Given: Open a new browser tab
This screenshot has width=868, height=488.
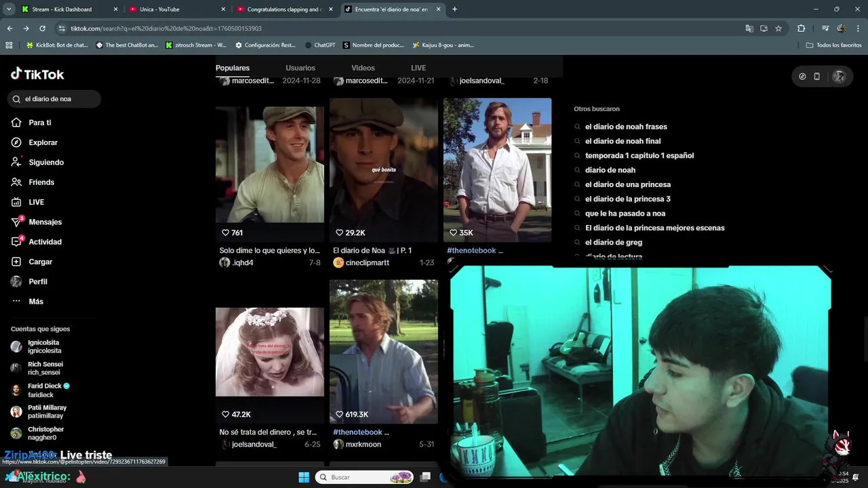Looking at the screenshot, I should (454, 9).
